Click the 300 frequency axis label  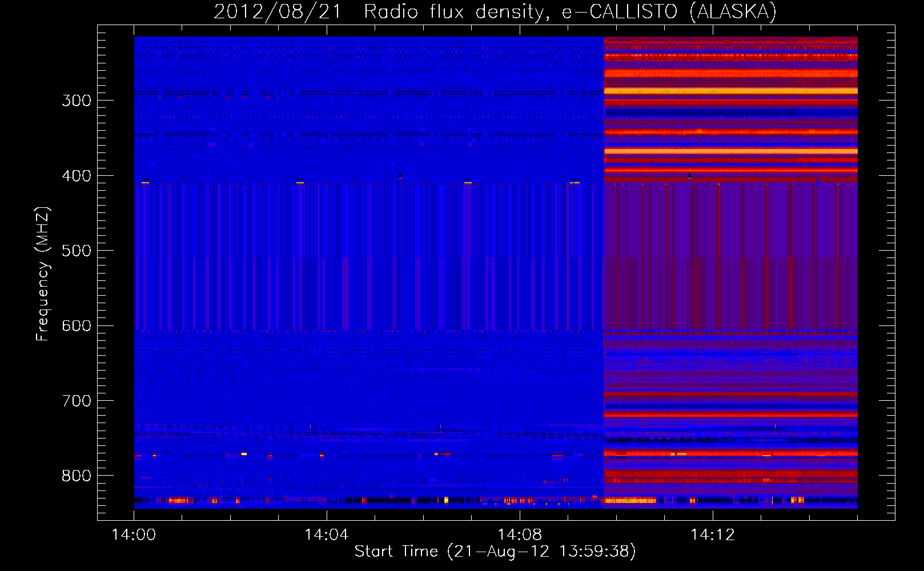(x=77, y=100)
